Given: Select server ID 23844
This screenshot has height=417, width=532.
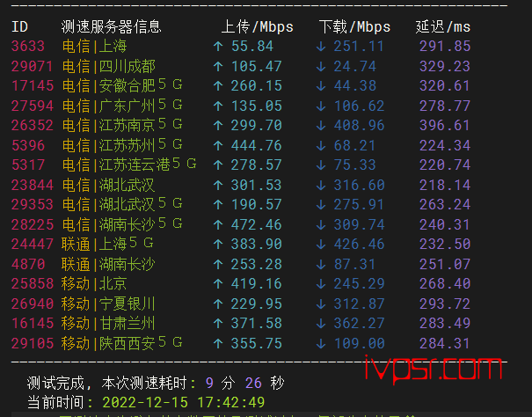Looking at the screenshot, I should pos(33,185).
